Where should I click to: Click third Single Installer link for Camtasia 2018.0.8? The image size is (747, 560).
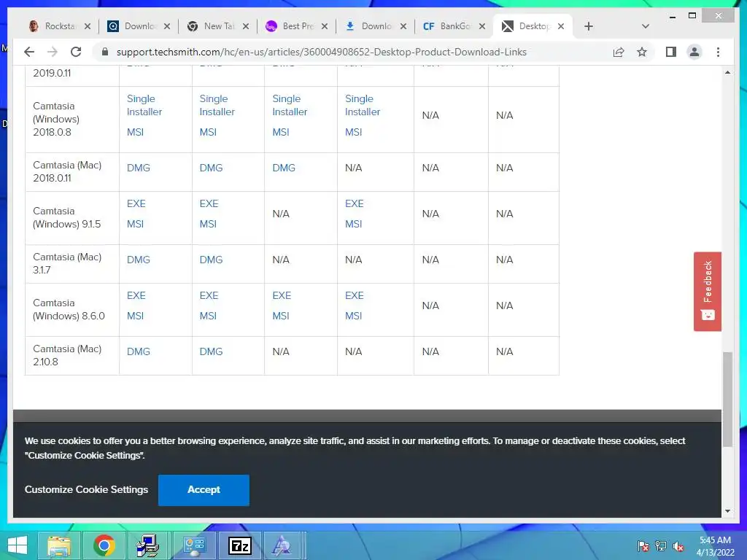[290, 105]
